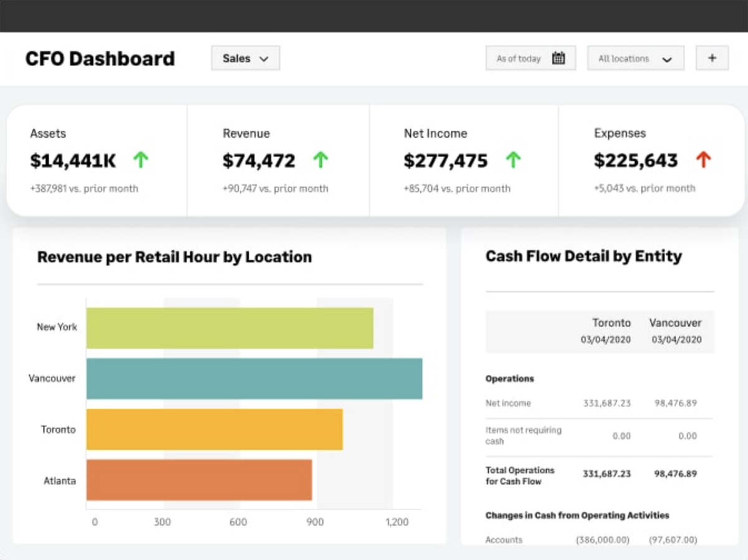Click the New York bar in the chart
The image size is (748, 560).
[x=229, y=326]
